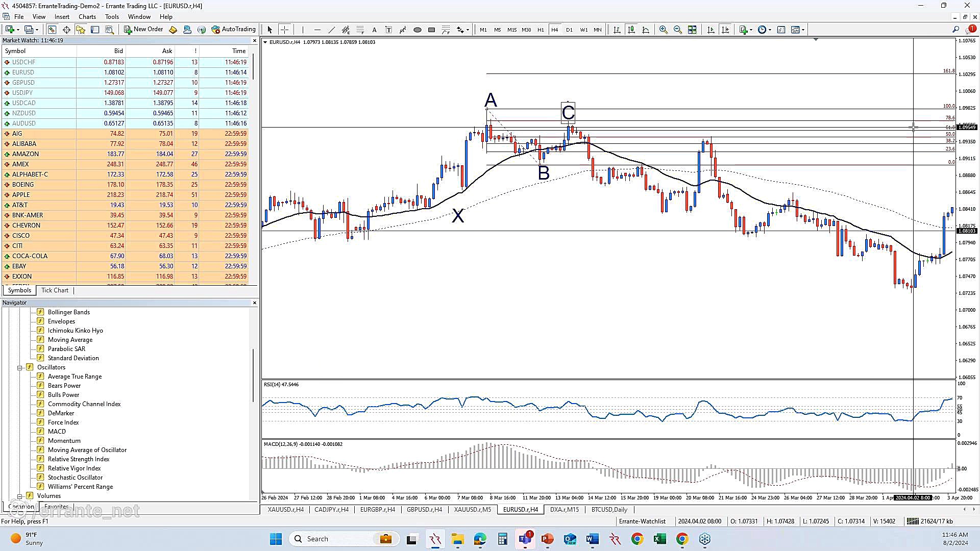
Task: Close the Navigator panel
Action: click(255, 303)
